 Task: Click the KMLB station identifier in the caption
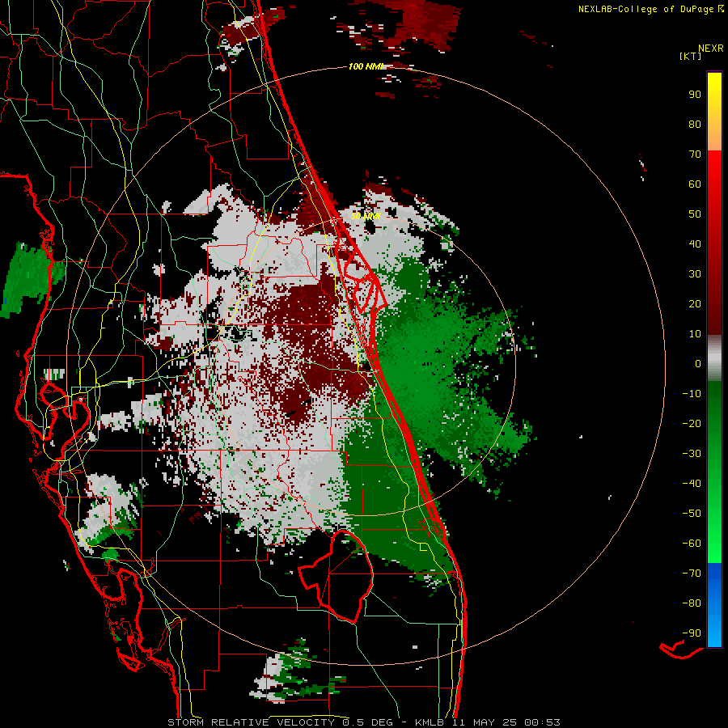tap(429, 722)
